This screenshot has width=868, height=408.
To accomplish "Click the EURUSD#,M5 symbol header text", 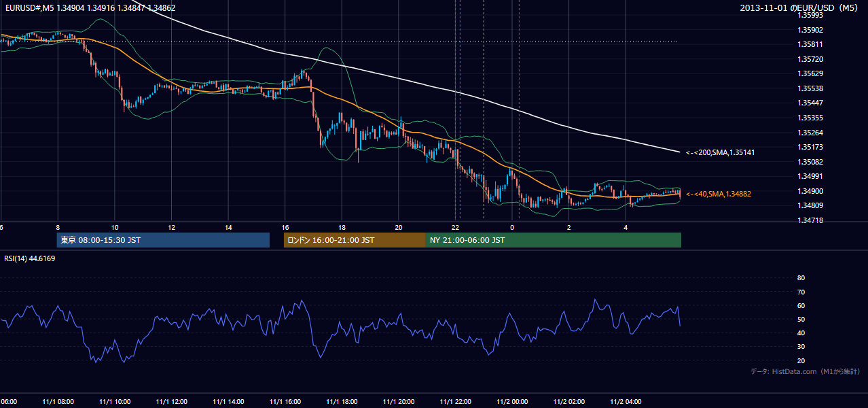I will point(90,8).
